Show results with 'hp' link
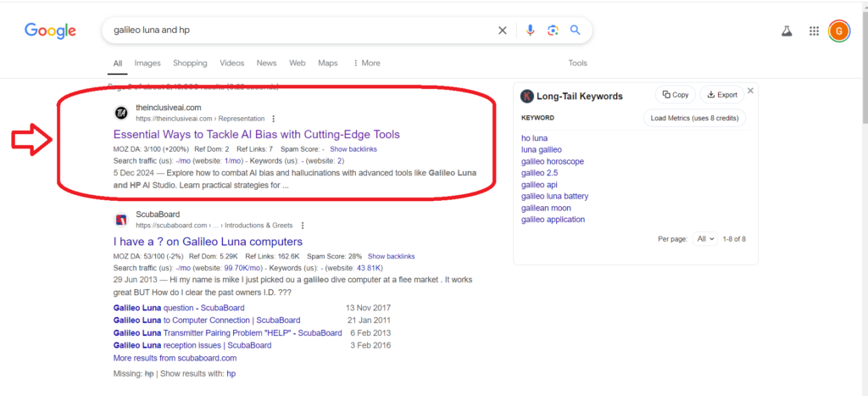 [231, 374]
